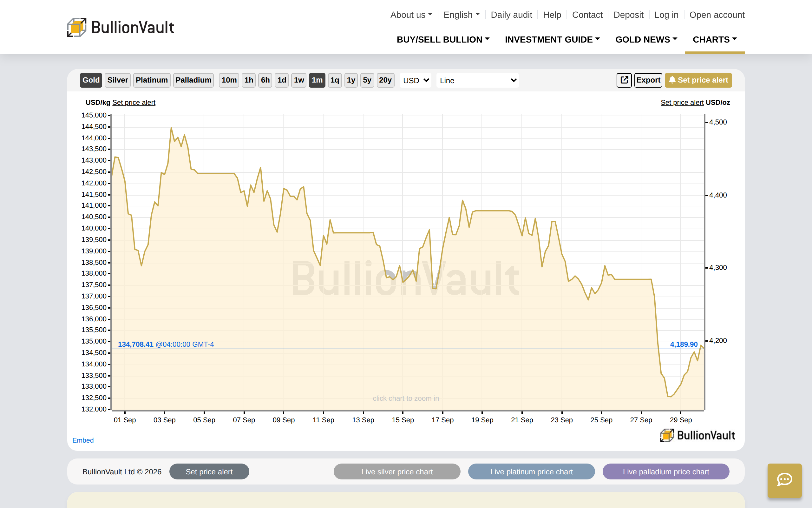Switch chart range to 1d
Screen dimensions: 812x508
[x=282, y=80]
